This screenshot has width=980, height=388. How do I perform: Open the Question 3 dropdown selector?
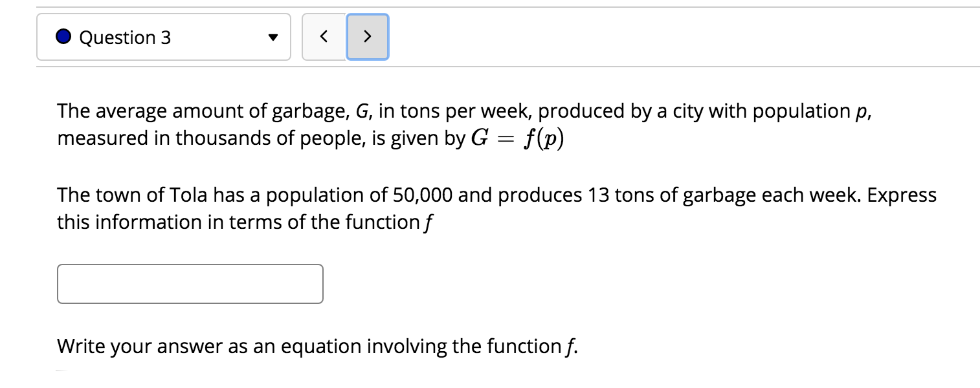[x=163, y=37]
